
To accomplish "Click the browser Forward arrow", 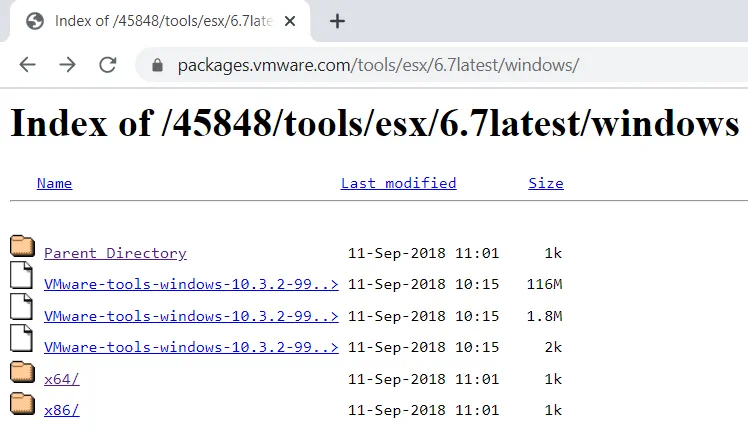I will click(67, 64).
